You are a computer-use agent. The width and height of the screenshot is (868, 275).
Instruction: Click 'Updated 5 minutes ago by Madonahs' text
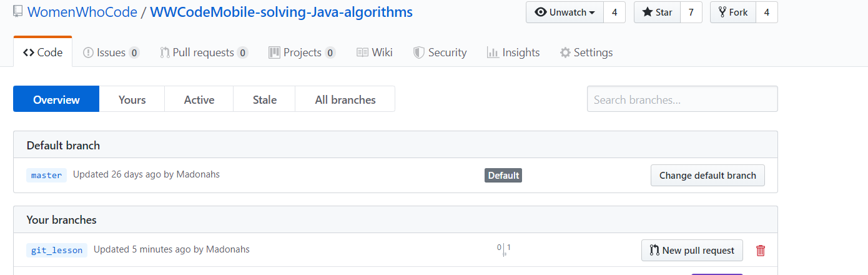(x=172, y=249)
